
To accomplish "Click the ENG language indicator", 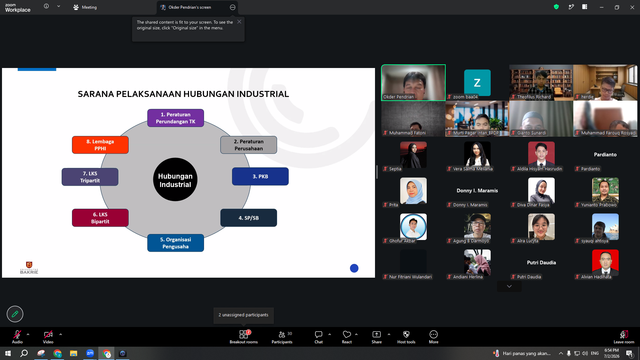I will pos(595,353).
